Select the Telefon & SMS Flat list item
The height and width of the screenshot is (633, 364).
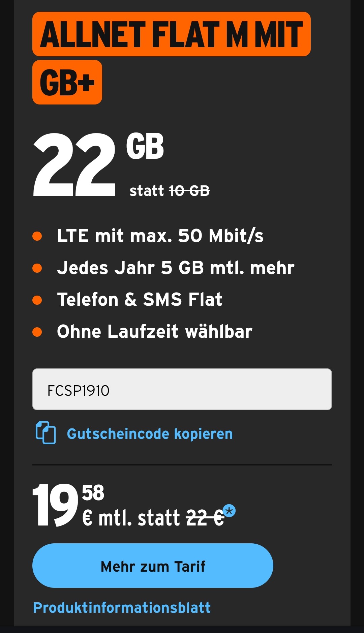click(x=140, y=299)
